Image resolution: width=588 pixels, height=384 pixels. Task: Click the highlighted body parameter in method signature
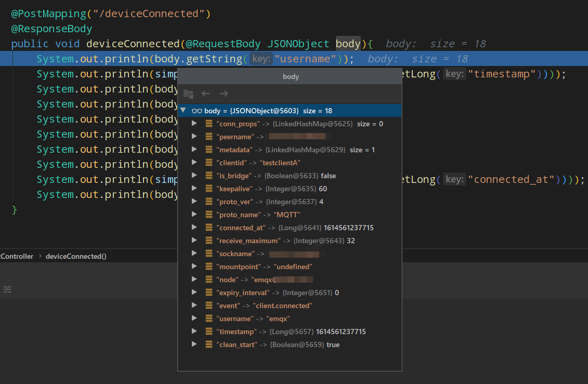pos(348,44)
